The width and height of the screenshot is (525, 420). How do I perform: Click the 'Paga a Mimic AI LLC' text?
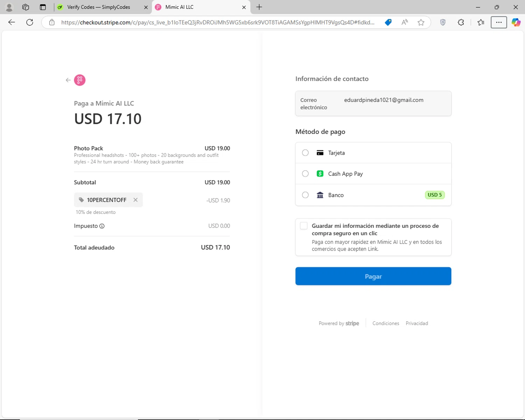104,103
